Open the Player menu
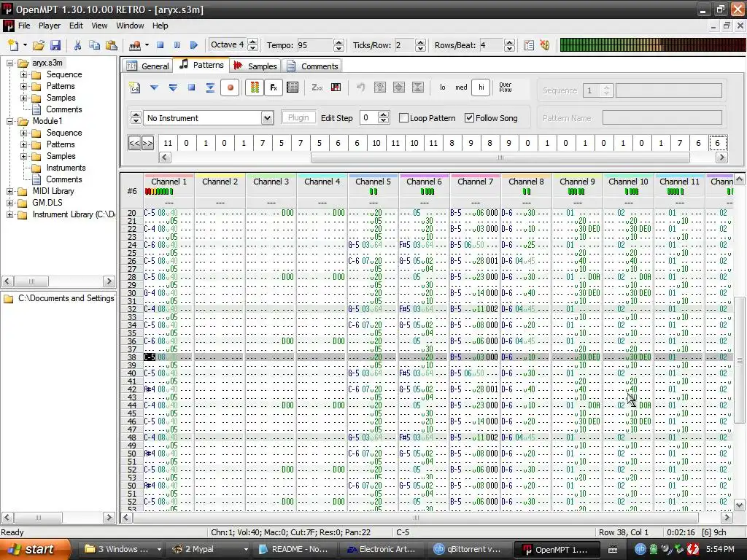This screenshot has width=747, height=560. pyautogui.click(x=50, y=26)
